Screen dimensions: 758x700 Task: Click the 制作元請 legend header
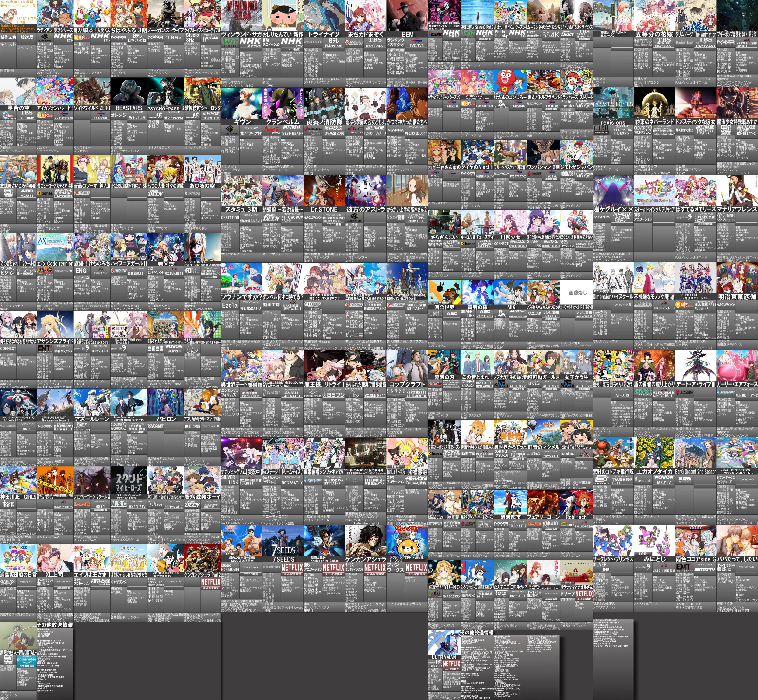(x=8, y=38)
